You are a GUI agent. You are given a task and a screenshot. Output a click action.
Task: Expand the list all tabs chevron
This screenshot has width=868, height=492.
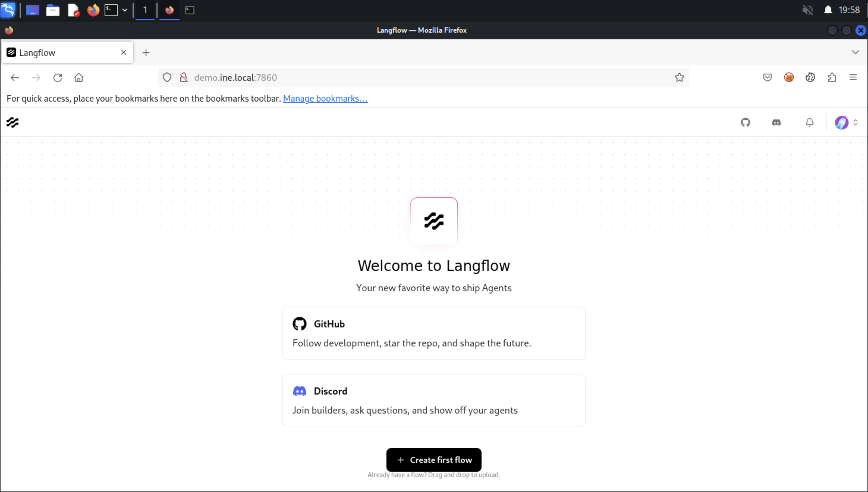(855, 52)
